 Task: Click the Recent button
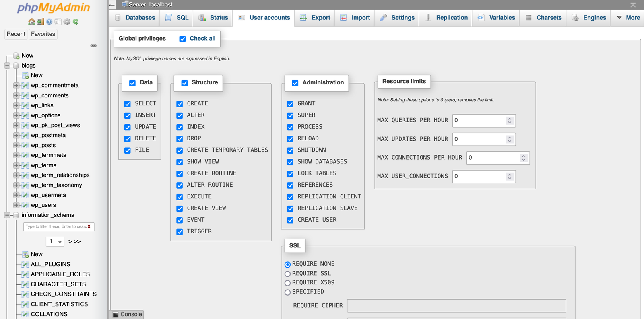point(16,34)
